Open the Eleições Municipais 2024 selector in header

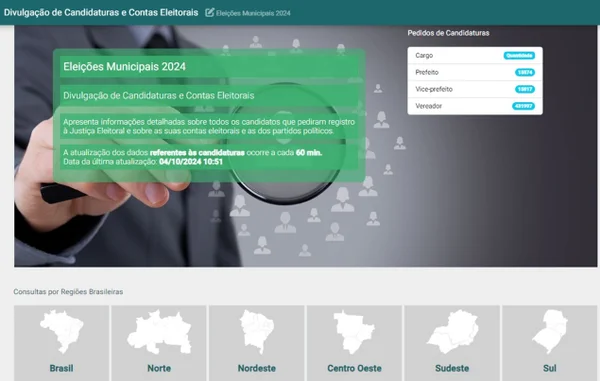tap(253, 13)
